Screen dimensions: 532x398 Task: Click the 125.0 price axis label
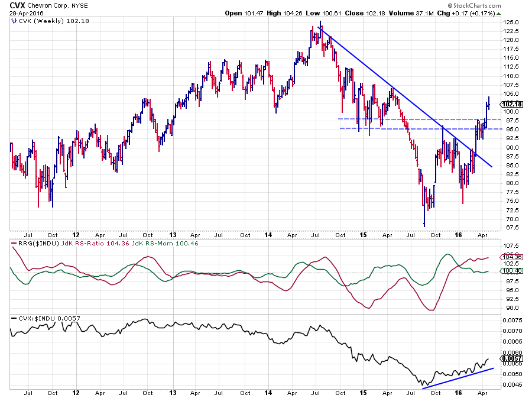[x=511, y=22]
